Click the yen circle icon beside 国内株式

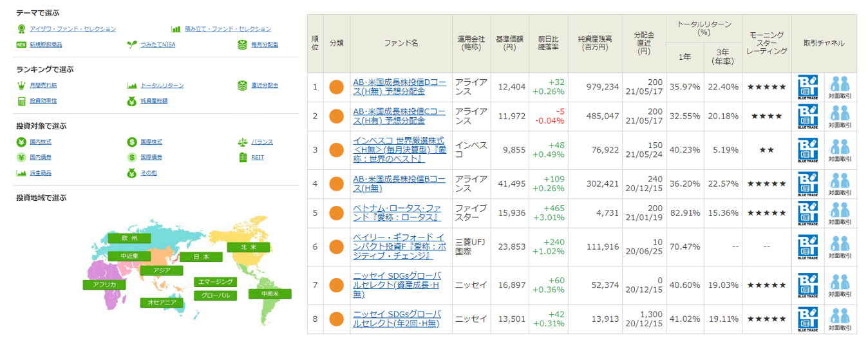pos(21,142)
